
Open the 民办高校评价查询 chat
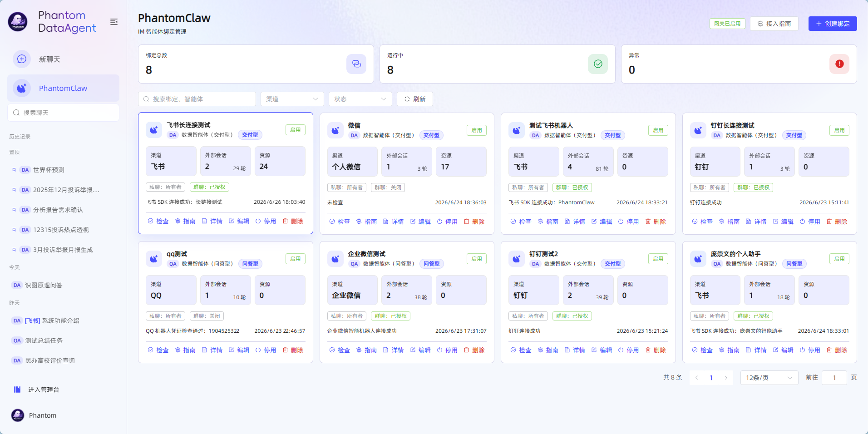(63, 360)
